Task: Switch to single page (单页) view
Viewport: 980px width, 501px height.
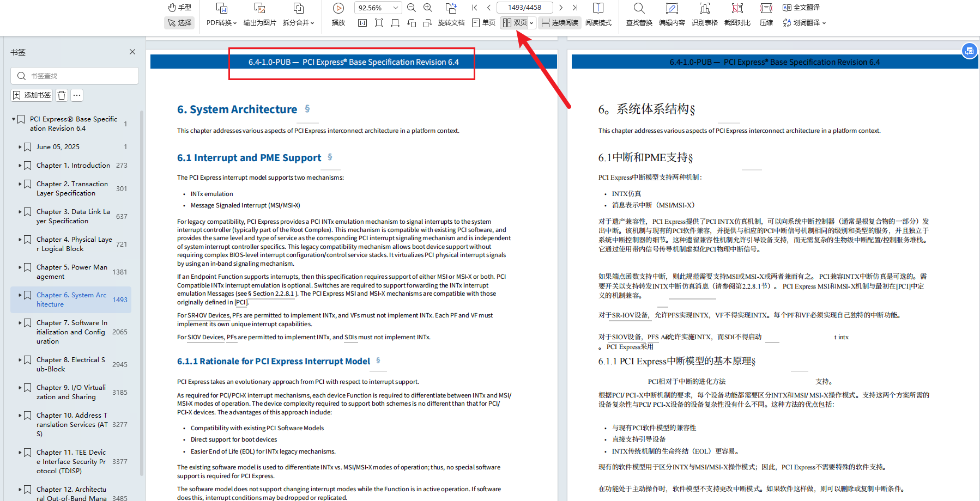Action: tap(484, 23)
